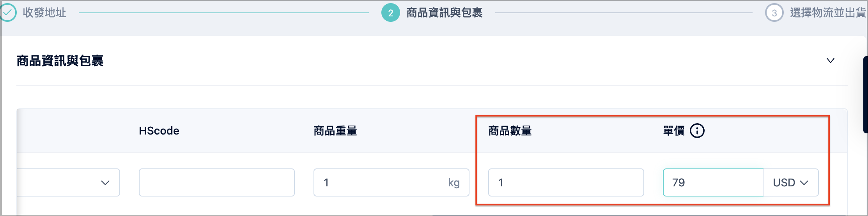Click the 商品重量 input field
The image size is (868, 216).
coord(391,182)
